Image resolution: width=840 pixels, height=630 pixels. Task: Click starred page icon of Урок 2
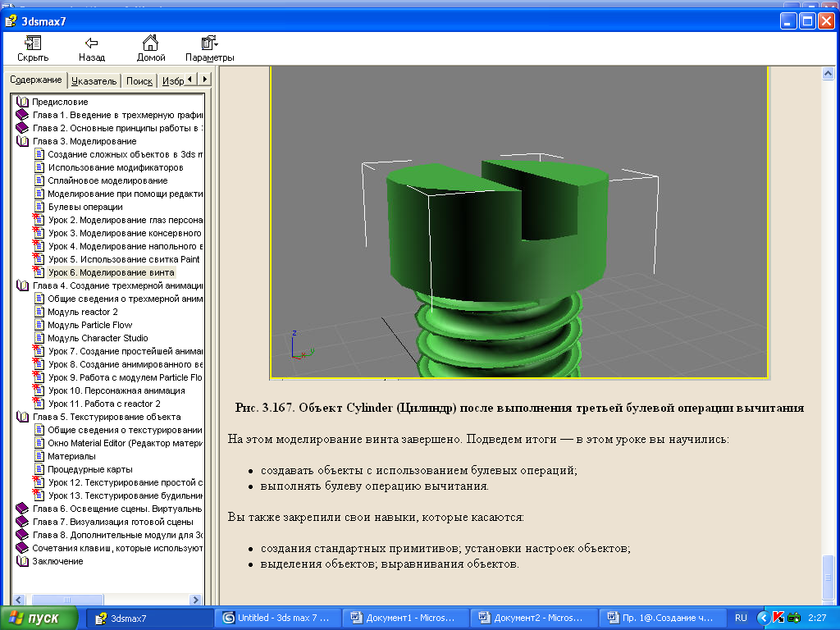[x=39, y=219]
